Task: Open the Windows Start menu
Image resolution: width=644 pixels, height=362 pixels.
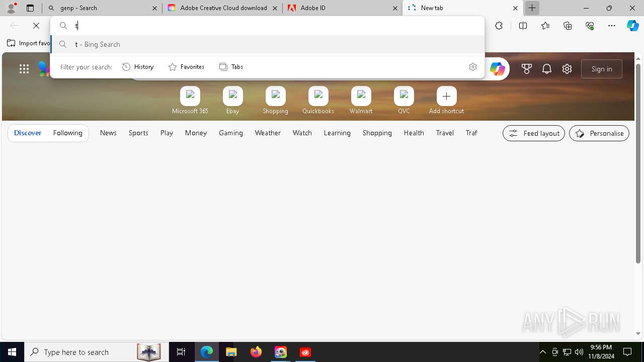Action: (x=12, y=352)
